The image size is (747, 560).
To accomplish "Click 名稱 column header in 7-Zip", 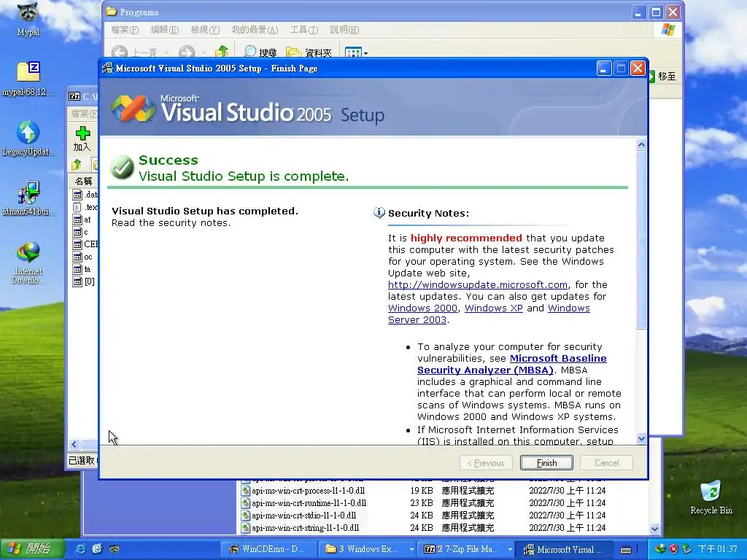I will click(x=84, y=181).
